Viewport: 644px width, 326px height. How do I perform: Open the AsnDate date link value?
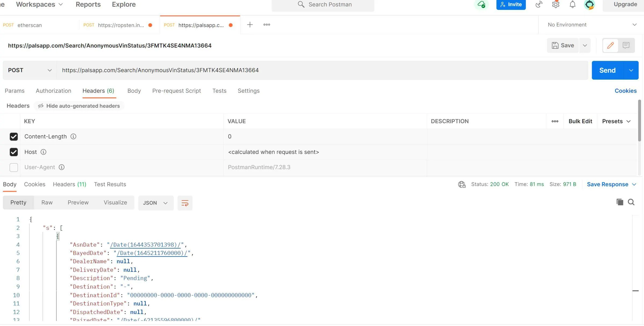(x=145, y=245)
